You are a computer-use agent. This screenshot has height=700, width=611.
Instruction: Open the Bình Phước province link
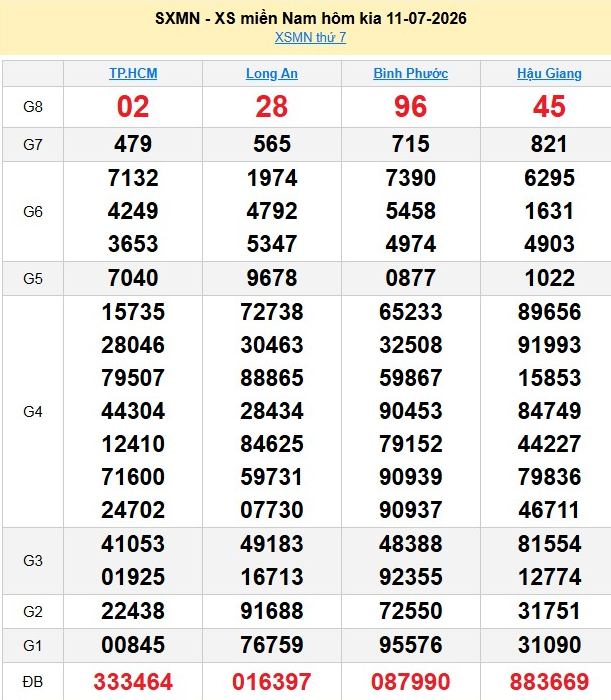pos(411,73)
